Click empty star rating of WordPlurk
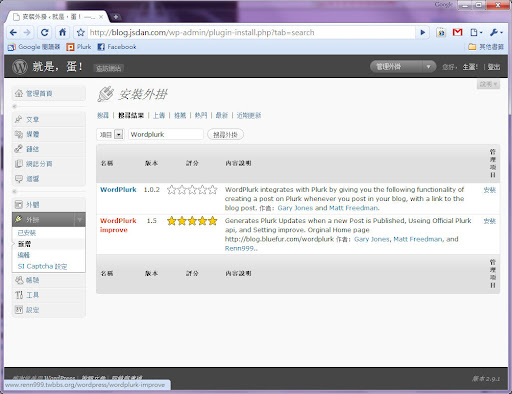Image resolution: width=512 pixels, height=394 pixels. pos(192,190)
